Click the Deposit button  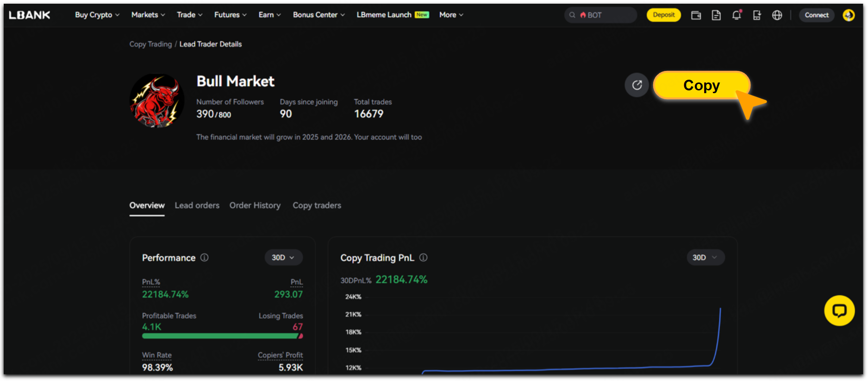pos(663,15)
